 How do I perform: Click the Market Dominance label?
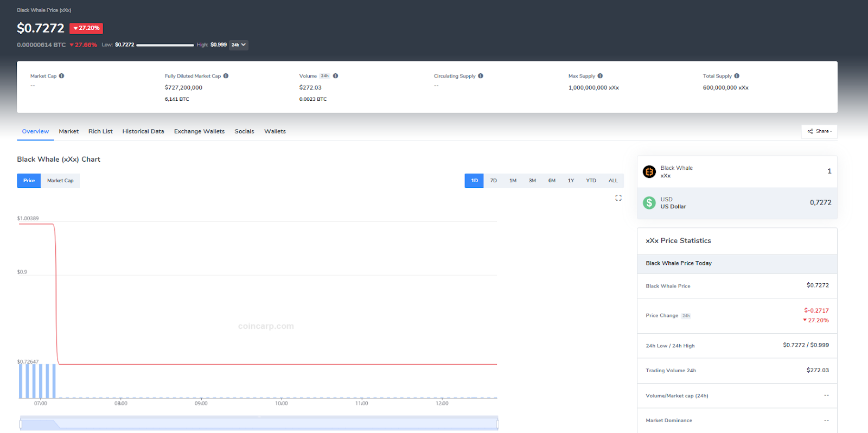[x=669, y=421]
